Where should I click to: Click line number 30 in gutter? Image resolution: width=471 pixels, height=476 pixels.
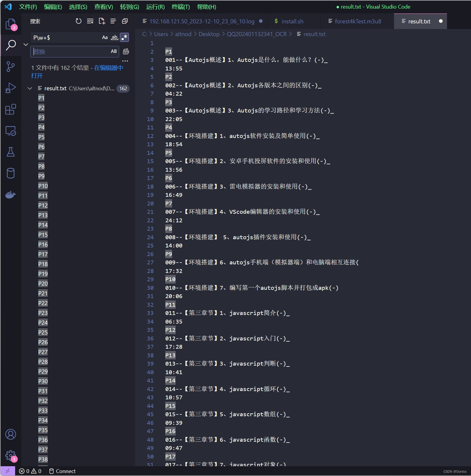(150, 288)
